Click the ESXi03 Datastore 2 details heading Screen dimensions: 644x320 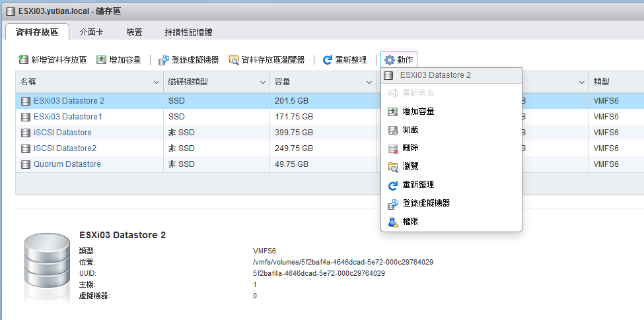[122, 235]
